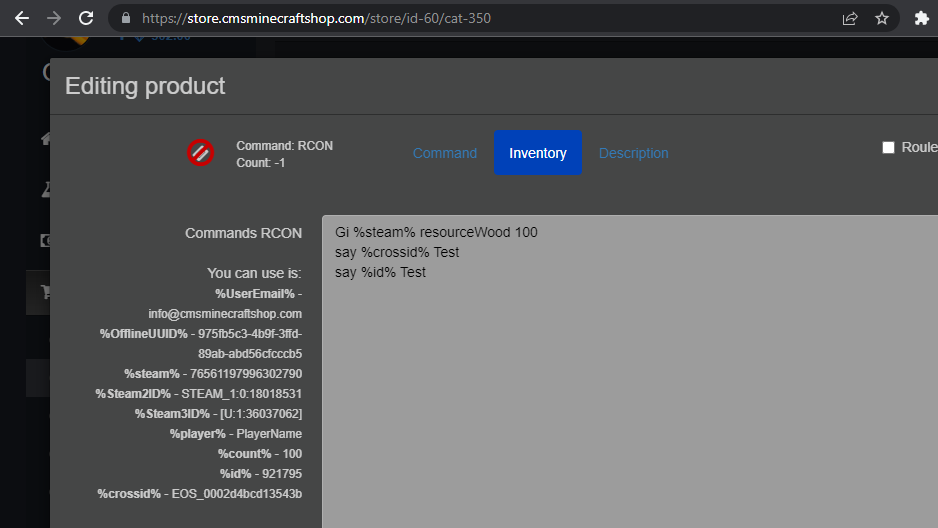This screenshot has height=528, width=938.
Task: Click the browser back arrow
Action: [x=22, y=18]
